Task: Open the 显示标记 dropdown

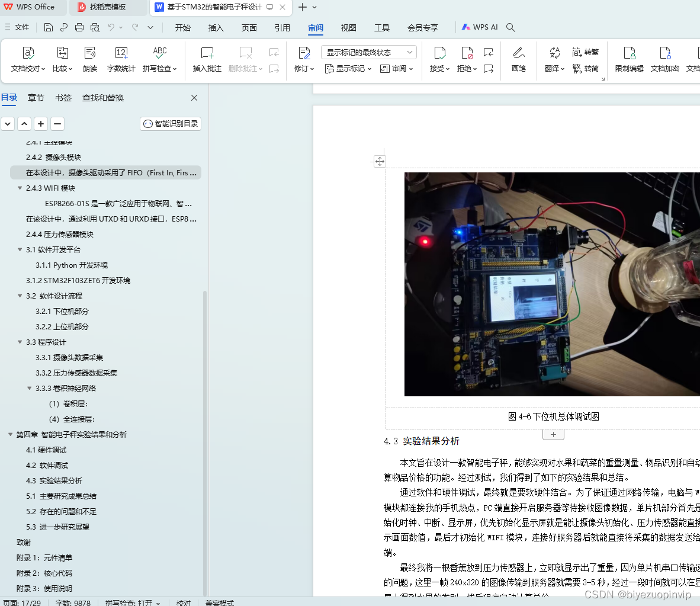Action: 348,68
